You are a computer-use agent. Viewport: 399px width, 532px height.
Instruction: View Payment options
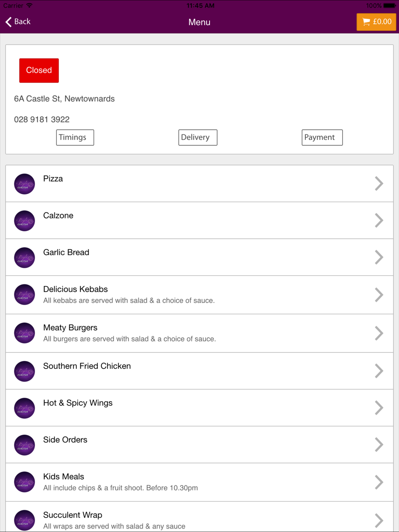pos(322,138)
